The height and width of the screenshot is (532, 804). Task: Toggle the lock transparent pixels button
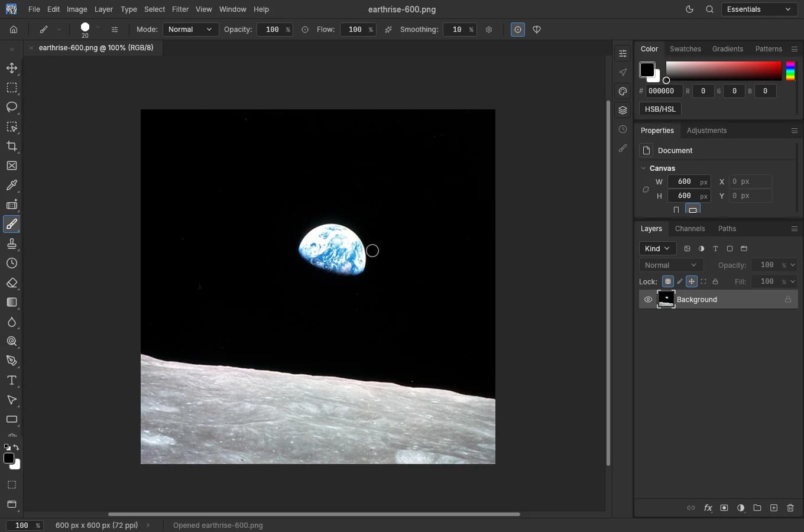click(668, 281)
